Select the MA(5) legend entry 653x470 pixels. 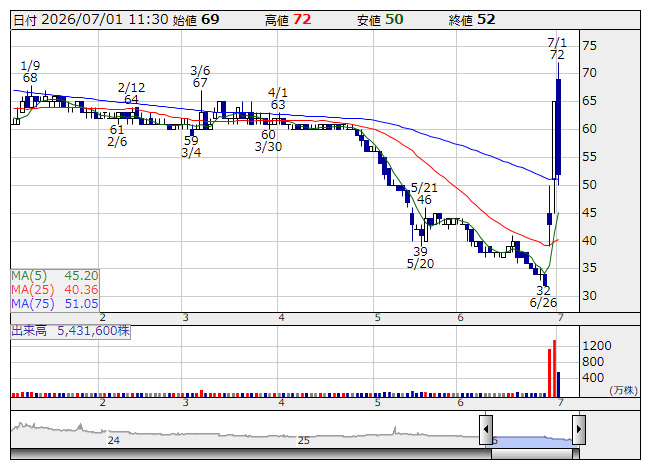click(x=55, y=276)
